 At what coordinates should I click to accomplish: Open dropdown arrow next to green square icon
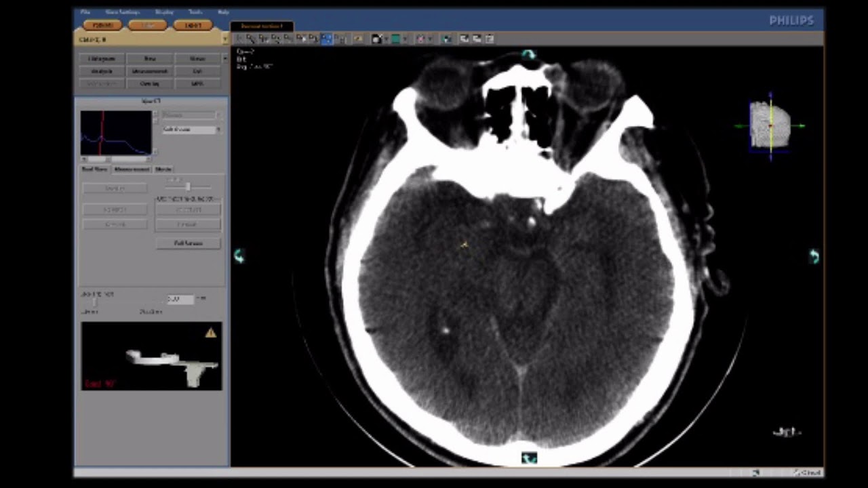pos(405,39)
